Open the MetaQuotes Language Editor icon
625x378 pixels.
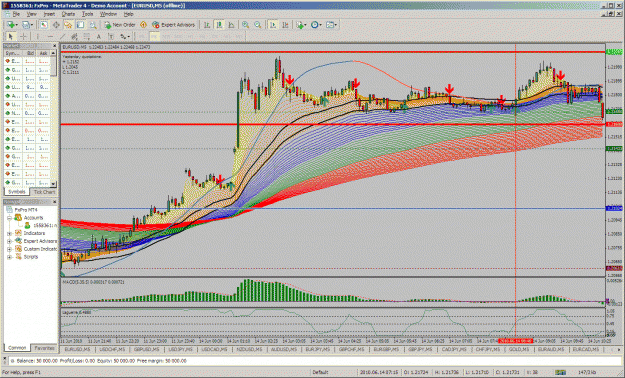(x=143, y=25)
